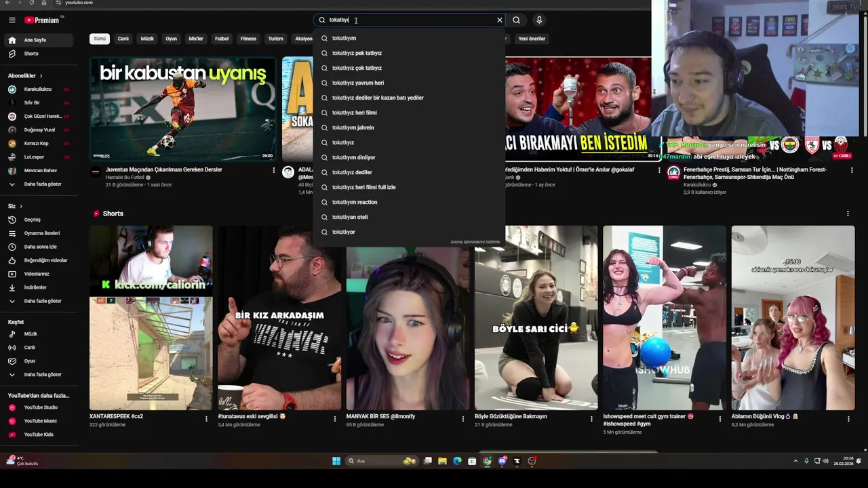Open options for XANTARESPEEK #cs2 short

(x=206, y=419)
